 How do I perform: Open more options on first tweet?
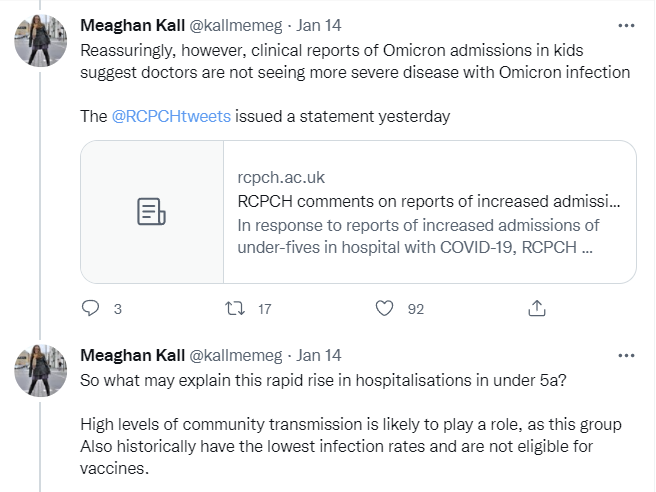(x=626, y=24)
